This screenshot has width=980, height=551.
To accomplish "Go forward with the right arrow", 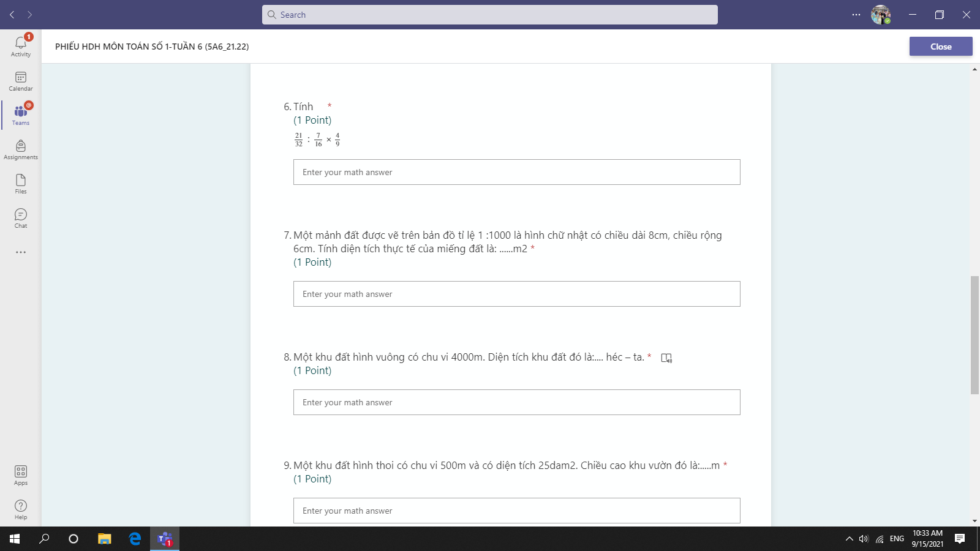I will coord(29,15).
